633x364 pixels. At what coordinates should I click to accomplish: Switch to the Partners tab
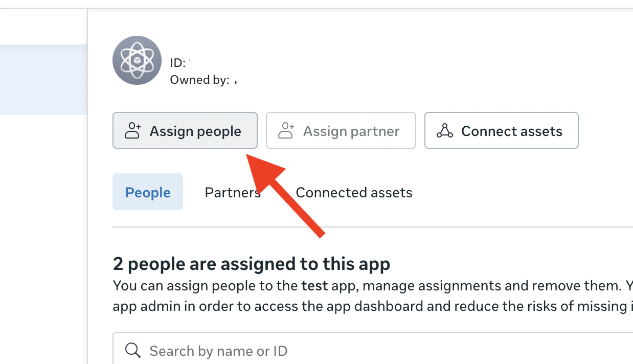point(233,192)
